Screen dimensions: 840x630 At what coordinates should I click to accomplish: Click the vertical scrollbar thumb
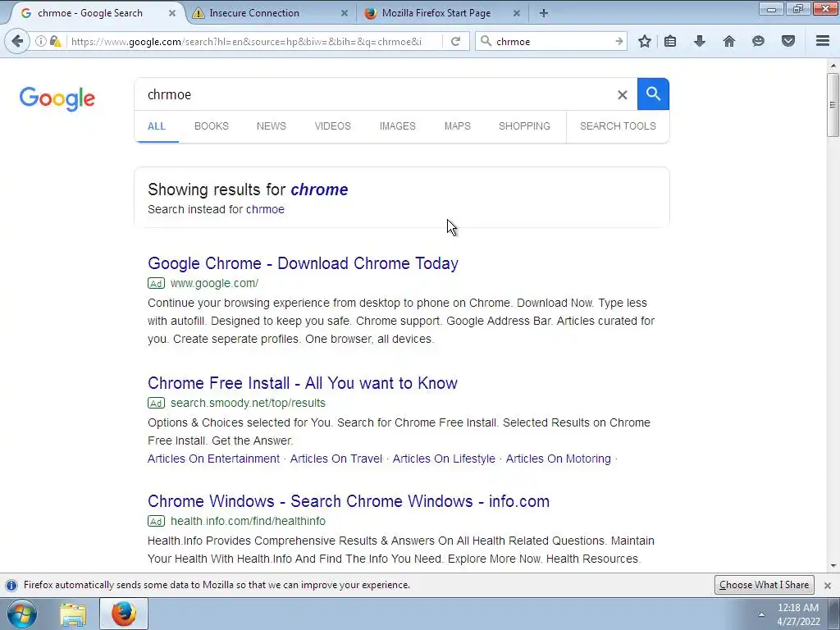(833, 105)
